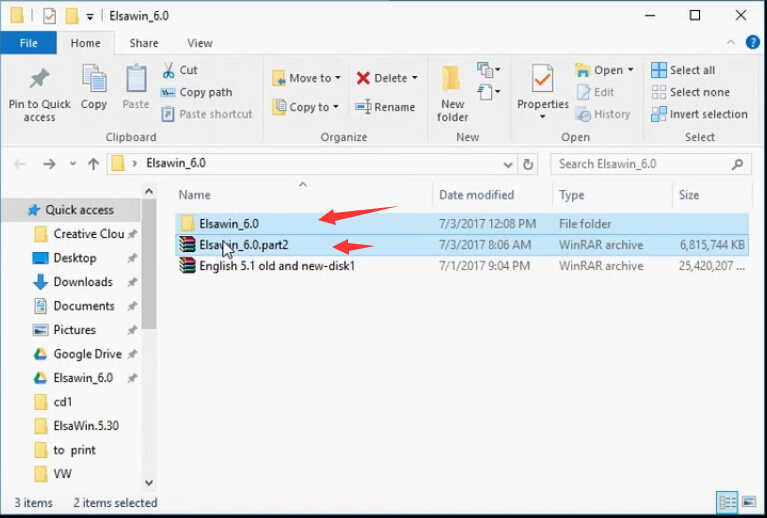The image size is (767, 518).
Task: Select Elsawin_6.0.part2 archive file
Action: [x=462, y=245]
